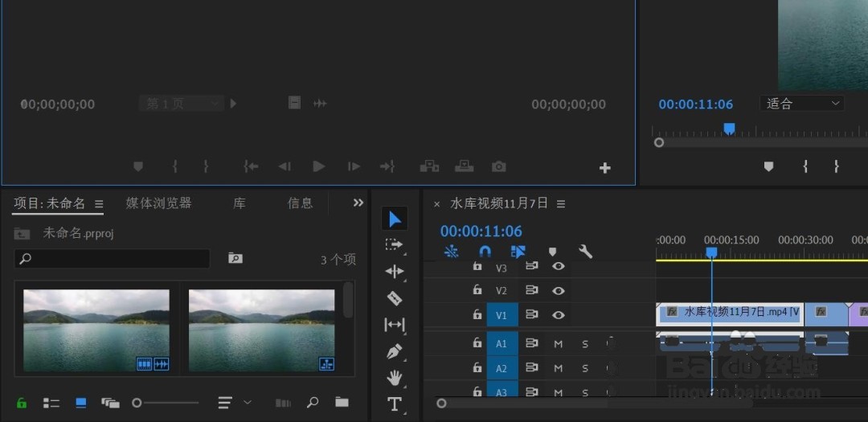Lock the V2 track
The width and height of the screenshot is (868, 422).
(477, 289)
